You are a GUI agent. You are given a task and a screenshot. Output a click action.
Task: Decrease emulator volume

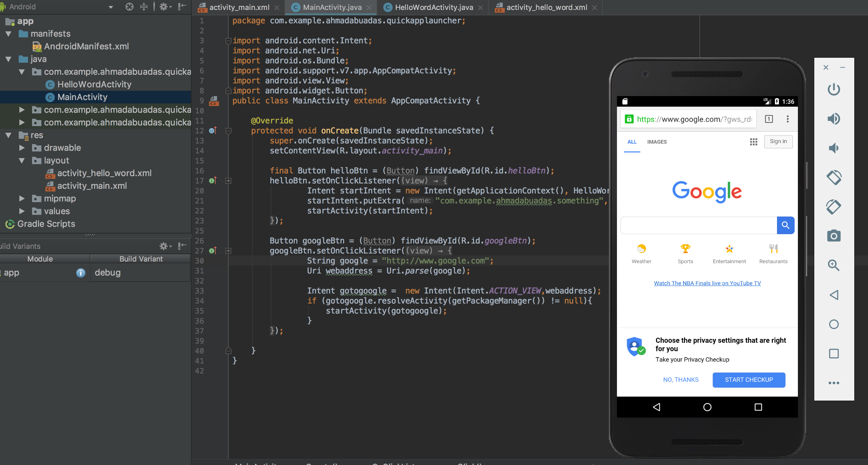pos(834,148)
